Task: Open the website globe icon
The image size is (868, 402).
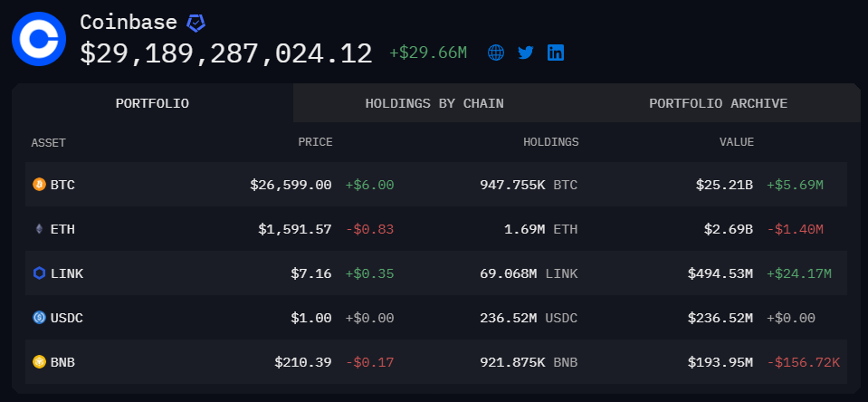Action: point(496,53)
